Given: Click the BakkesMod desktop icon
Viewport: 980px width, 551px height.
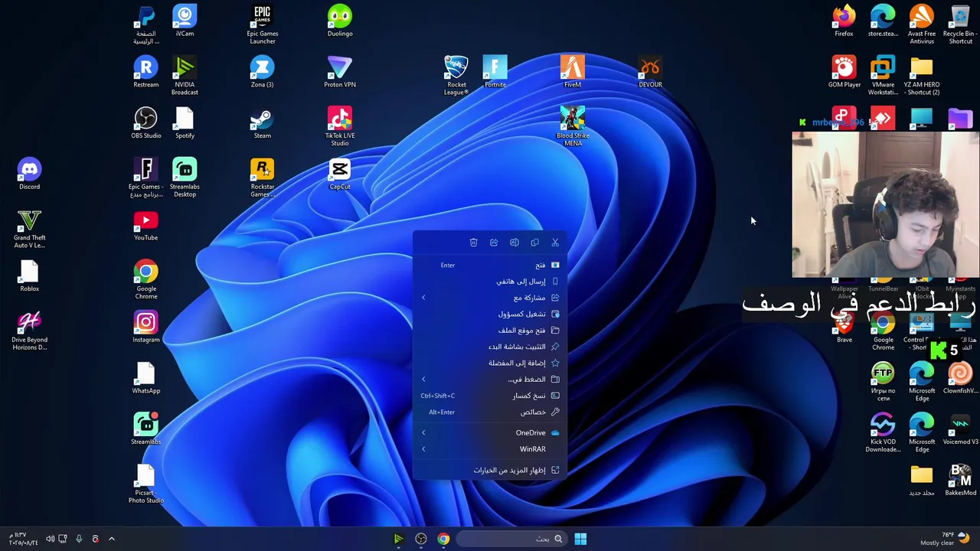Looking at the screenshot, I should [x=960, y=480].
